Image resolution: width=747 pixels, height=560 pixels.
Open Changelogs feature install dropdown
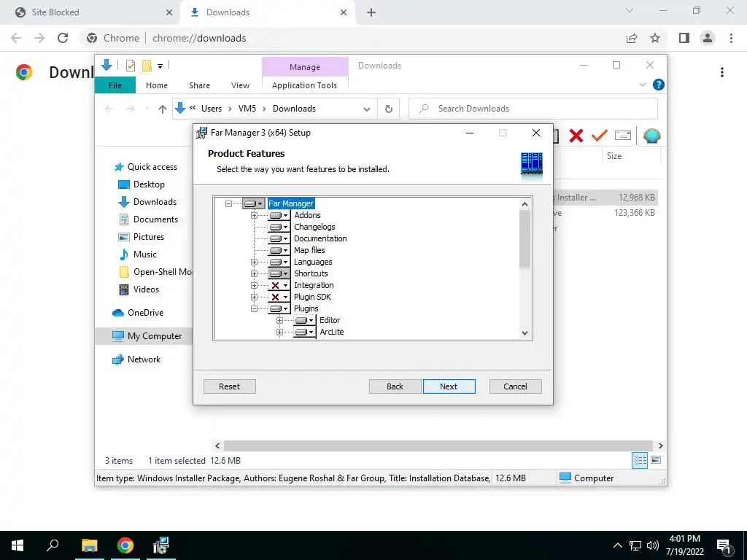coord(279,227)
